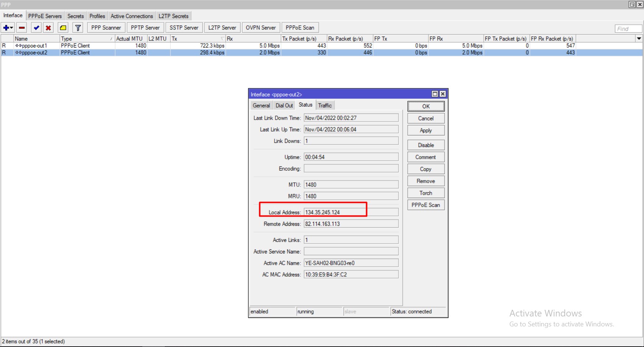Sort by Tx Packet (p/s) column header
Viewport: 644px width, 347px height.
pyautogui.click(x=304, y=39)
